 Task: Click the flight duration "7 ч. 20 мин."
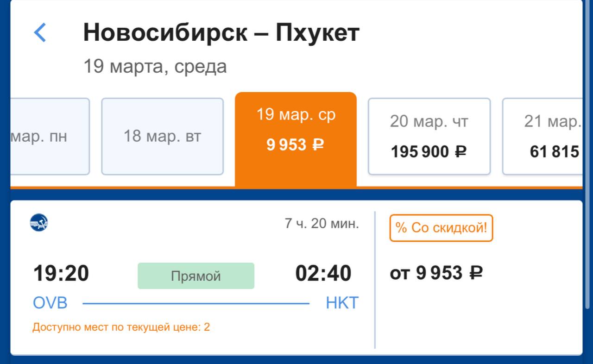(322, 224)
